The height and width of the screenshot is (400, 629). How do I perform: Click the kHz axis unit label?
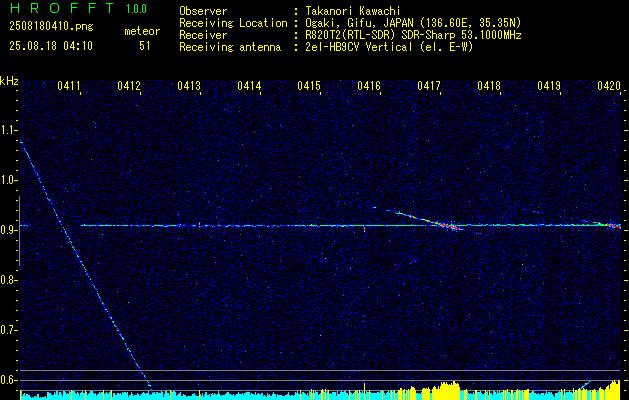pos(9,81)
